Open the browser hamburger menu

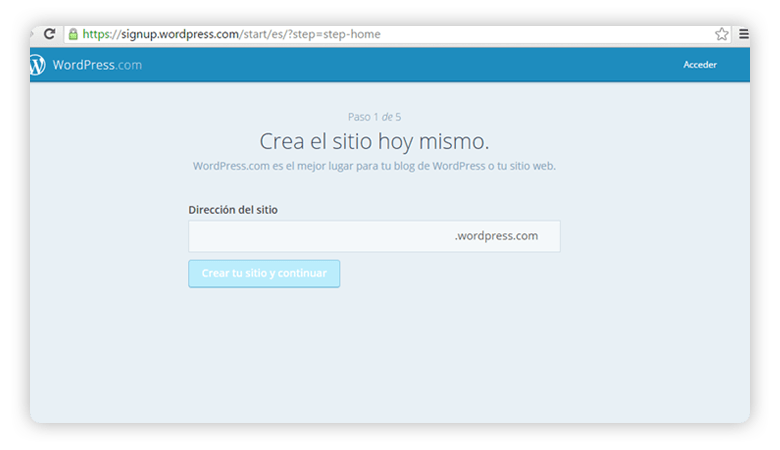click(744, 34)
